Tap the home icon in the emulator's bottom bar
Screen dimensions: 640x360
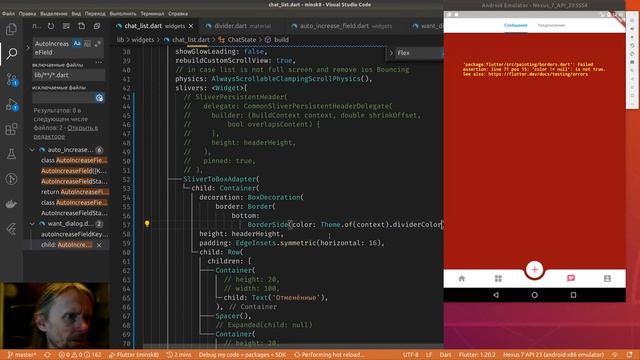pos(462,278)
